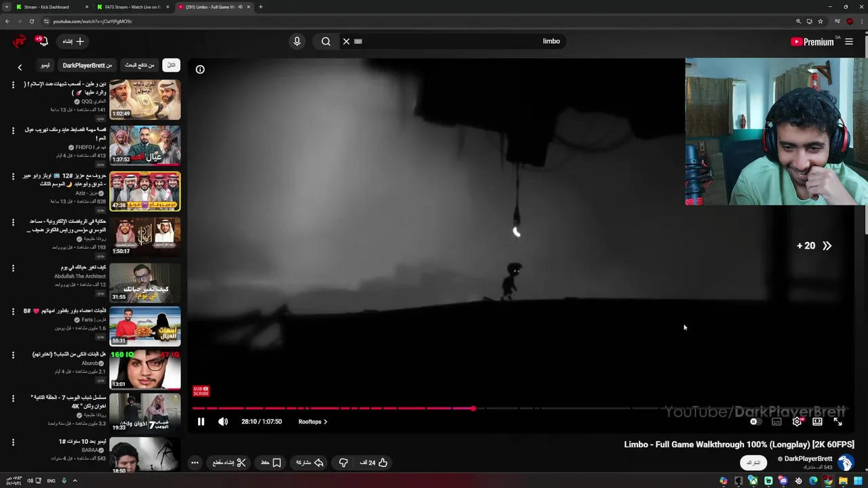The width and height of the screenshot is (868, 488).
Task: Open the Rooftops chapter list
Action: [313, 422]
